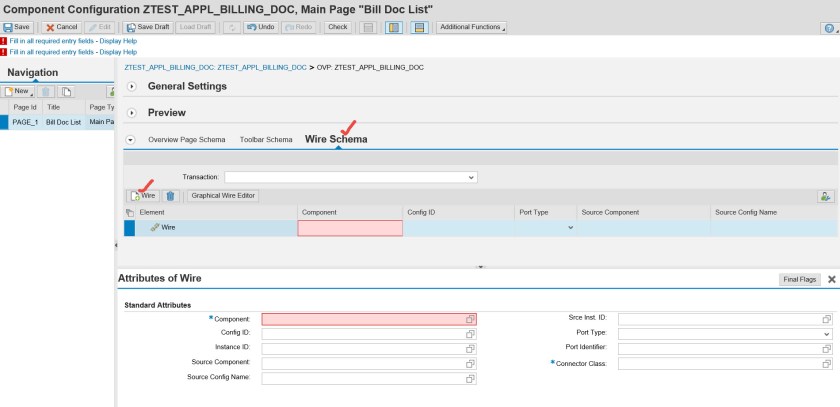Screen dimensions: 840x407
Task: Expand Preview section
Action: [x=132, y=113]
